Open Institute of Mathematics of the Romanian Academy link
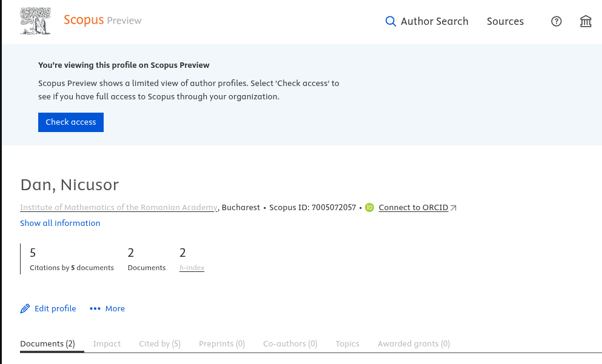 (119, 207)
